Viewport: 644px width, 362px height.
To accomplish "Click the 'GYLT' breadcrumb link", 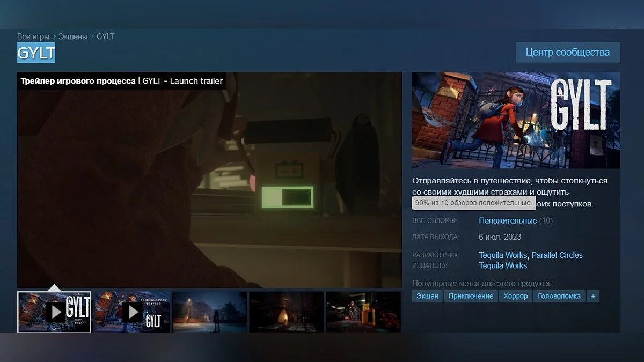I will point(105,36).
